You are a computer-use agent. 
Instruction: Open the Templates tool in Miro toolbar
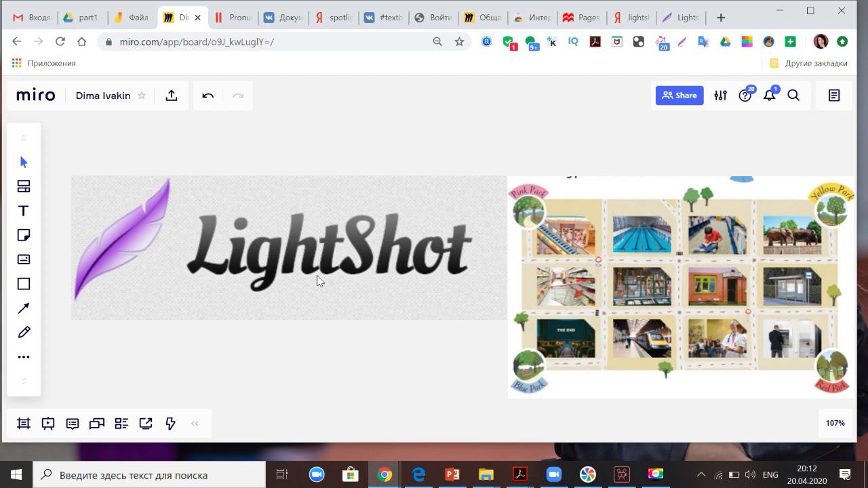click(24, 186)
